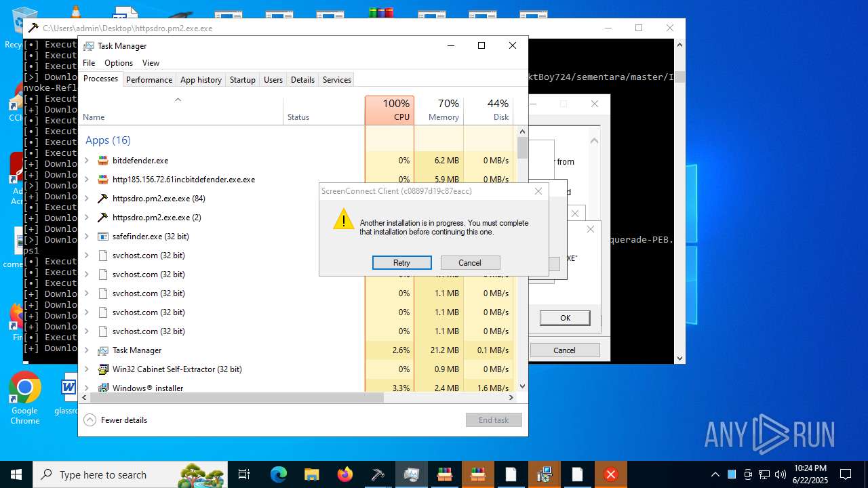The image size is (868, 488).
Task: Click the console window scroll down arrow
Action: pos(679,358)
